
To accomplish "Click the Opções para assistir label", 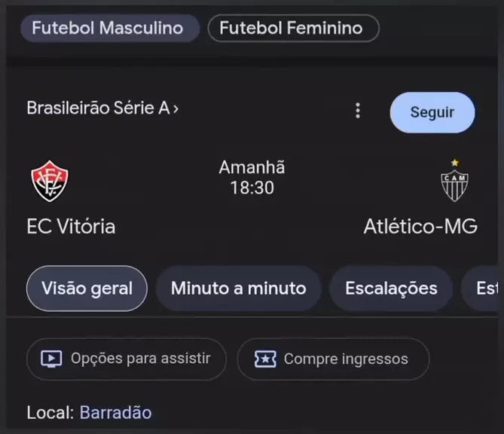I will tap(140, 359).
